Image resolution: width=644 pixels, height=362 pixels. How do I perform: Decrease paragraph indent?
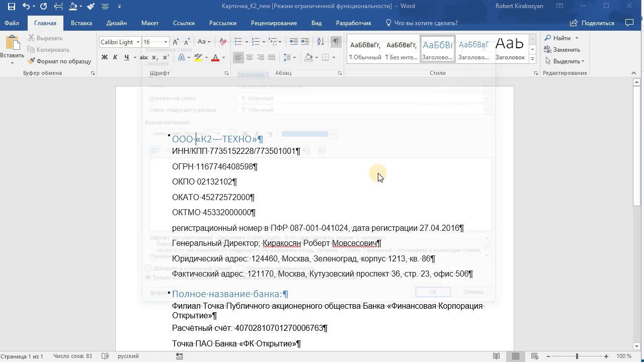coord(294,42)
